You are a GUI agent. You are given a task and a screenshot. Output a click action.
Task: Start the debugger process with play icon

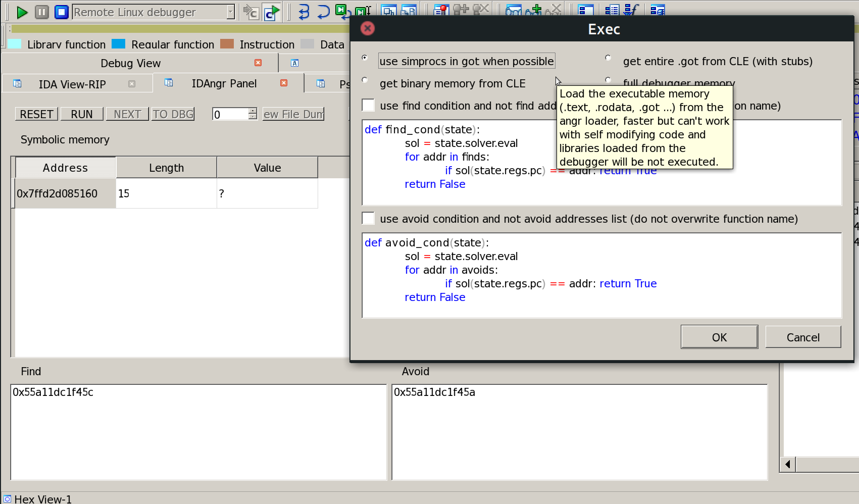pos(22,12)
